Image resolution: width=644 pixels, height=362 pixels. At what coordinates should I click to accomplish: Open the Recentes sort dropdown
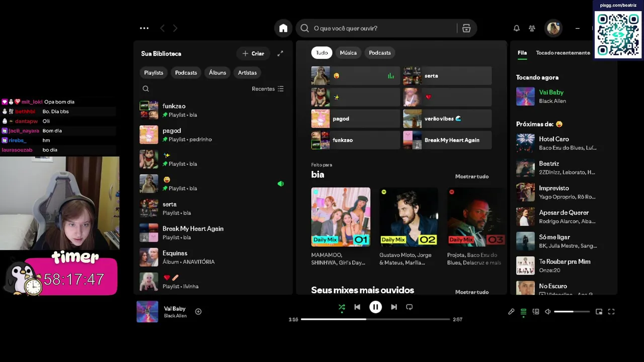pos(268,89)
